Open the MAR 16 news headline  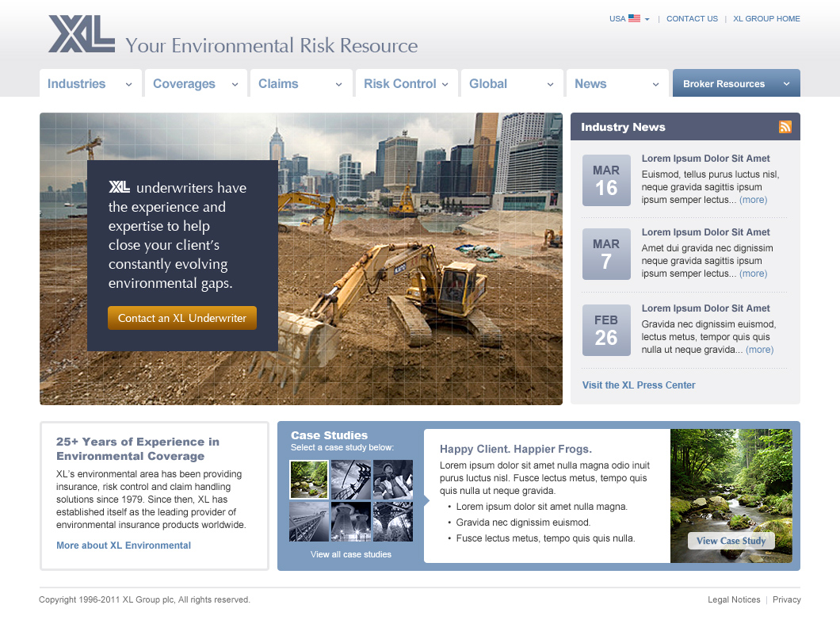coord(705,158)
